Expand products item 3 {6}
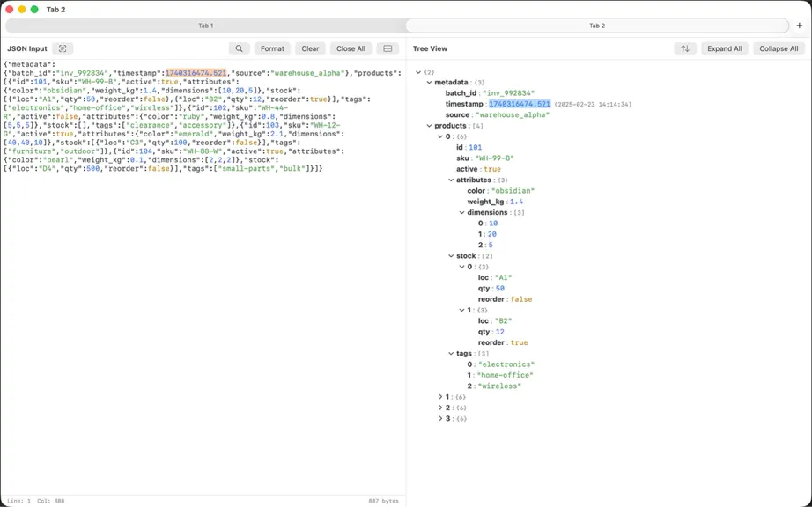812x507 pixels. click(440, 418)
